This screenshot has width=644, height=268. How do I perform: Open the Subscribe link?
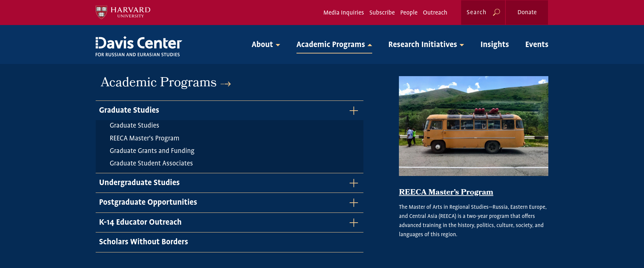point(382,13)
